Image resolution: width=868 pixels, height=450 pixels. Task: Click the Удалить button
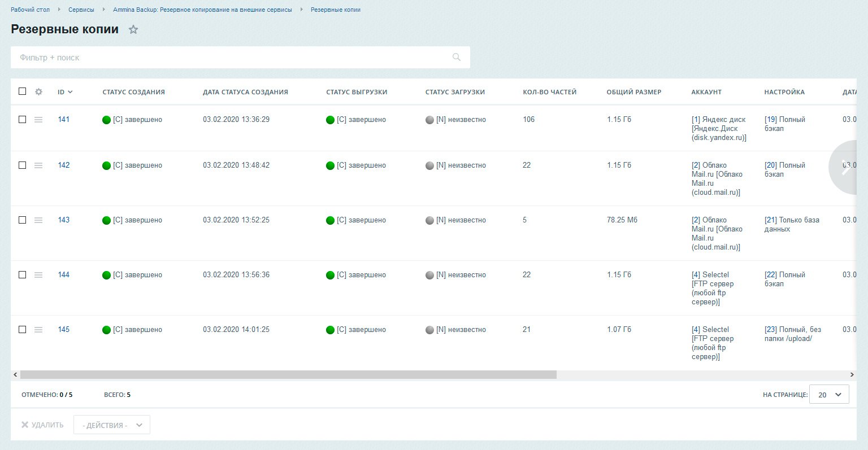pos(42,425)
